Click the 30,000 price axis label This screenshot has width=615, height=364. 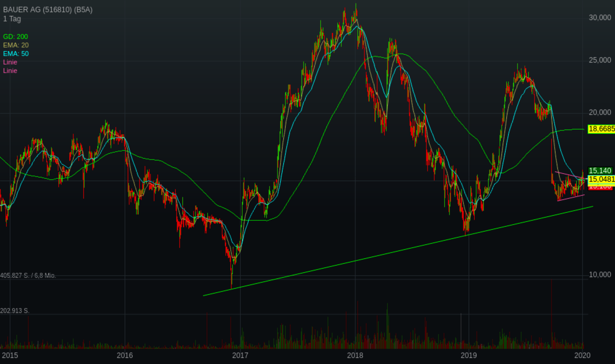600,18
